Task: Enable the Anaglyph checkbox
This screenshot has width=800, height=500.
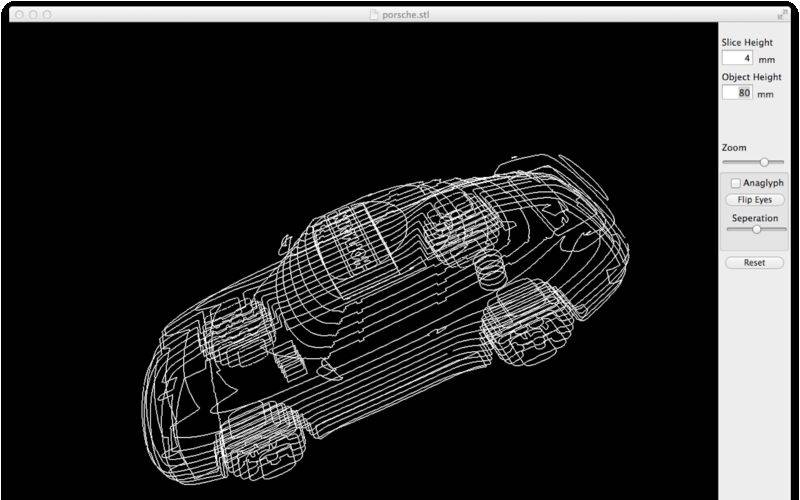Action: click(x=735, y=183)
